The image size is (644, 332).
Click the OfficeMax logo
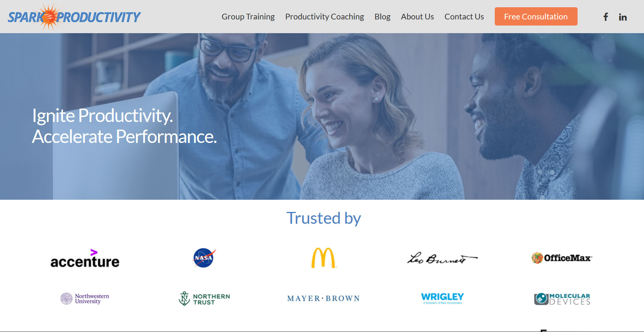click(x=562, y=258)
